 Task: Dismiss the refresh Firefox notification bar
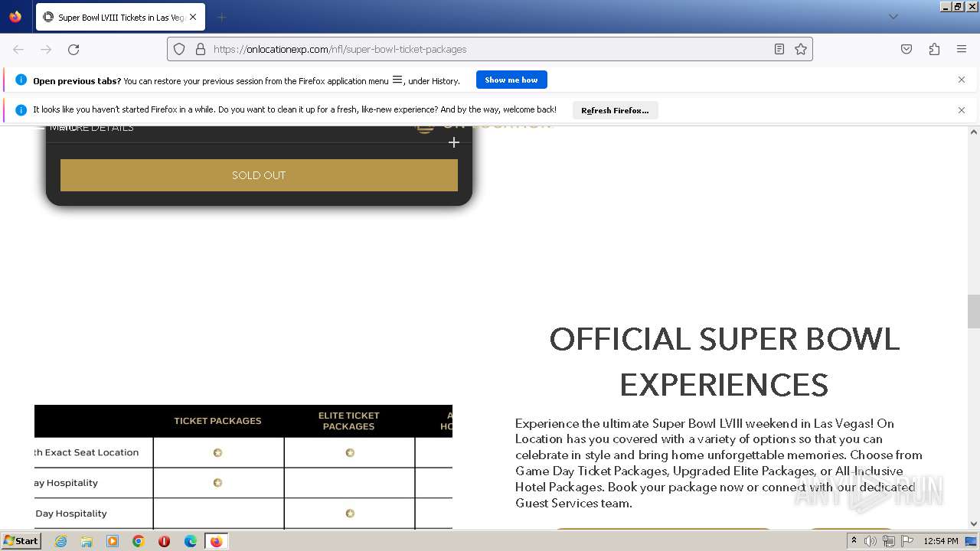point(962,110)
